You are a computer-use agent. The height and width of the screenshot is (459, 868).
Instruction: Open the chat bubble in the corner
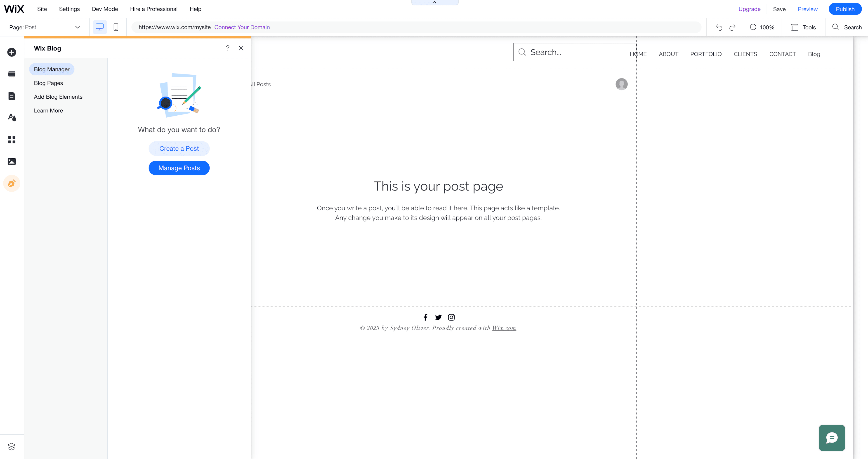pyautogui.click(x=832, y=438)
